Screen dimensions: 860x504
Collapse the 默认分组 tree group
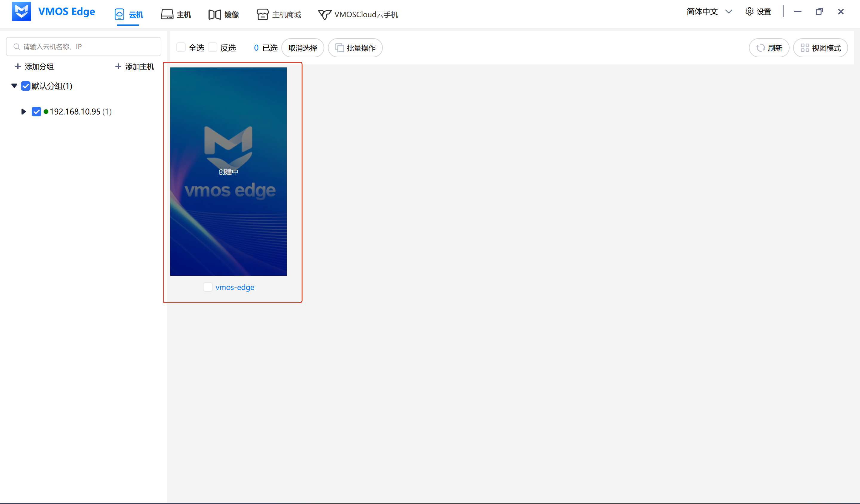point(14,86)
